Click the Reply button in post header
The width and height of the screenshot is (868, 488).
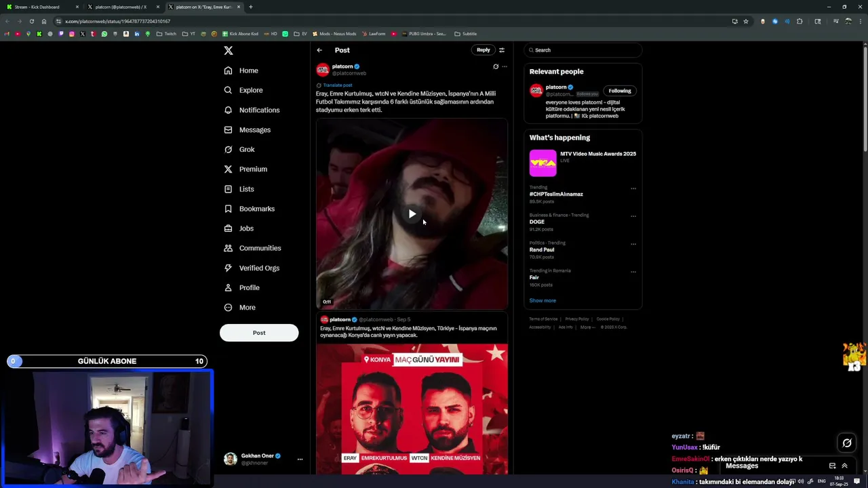[483, 49]
